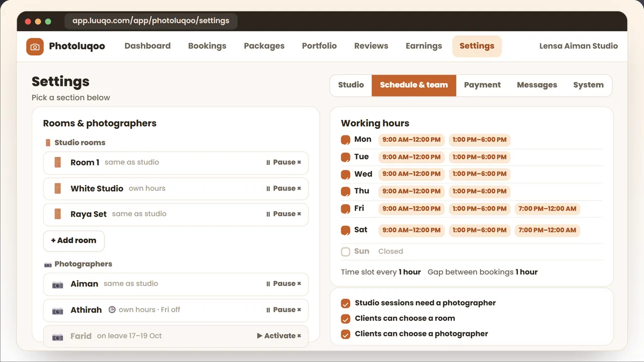The image size is (644, 362).
Task: Go to Bookings in the top navigation
Action: (207, 46)
